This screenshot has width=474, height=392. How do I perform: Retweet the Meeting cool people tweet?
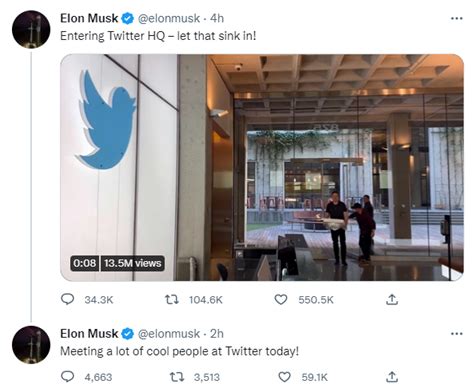click(x=177, y=377)
